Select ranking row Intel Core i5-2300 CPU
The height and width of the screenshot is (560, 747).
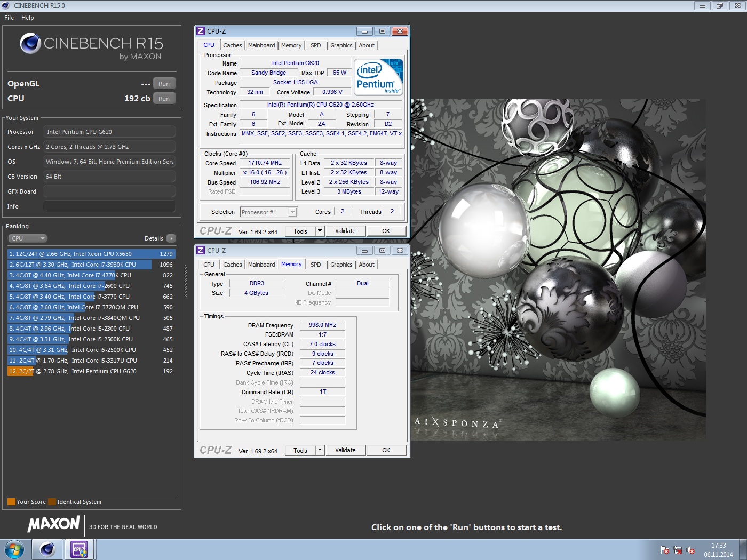[x=91, y=329]
